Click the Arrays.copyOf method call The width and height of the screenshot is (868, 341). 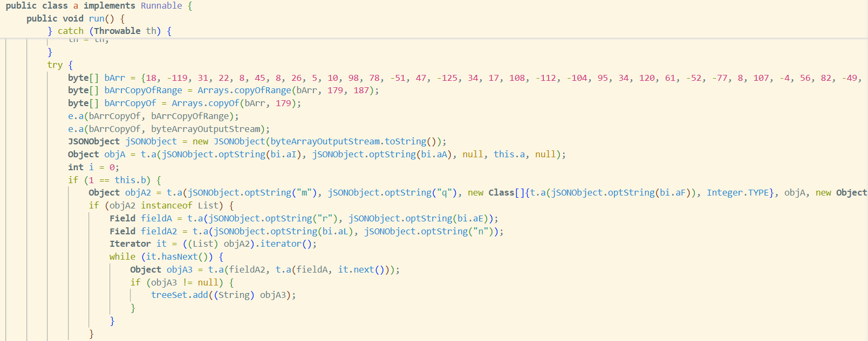205,103
